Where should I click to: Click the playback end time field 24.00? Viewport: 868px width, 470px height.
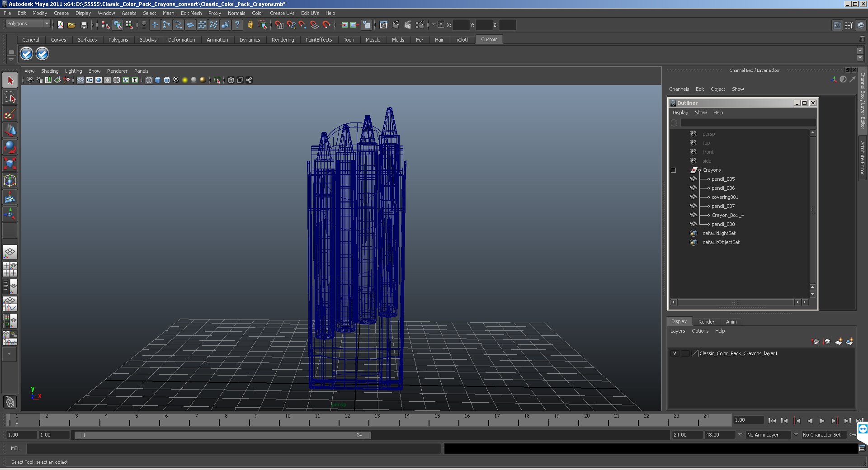click(687, 435)
